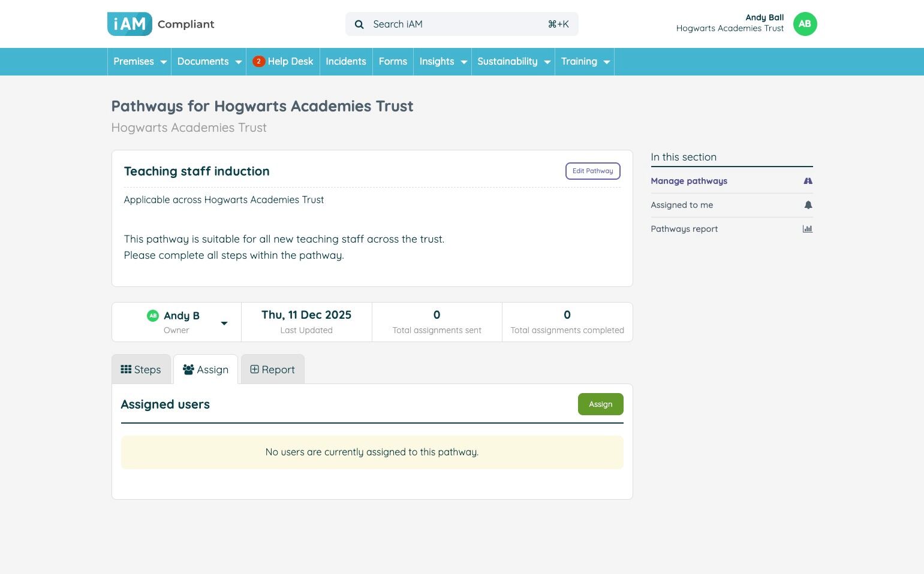Click the Total assignments sent label
The image size is (924, 574).
[x=437, y=330]
